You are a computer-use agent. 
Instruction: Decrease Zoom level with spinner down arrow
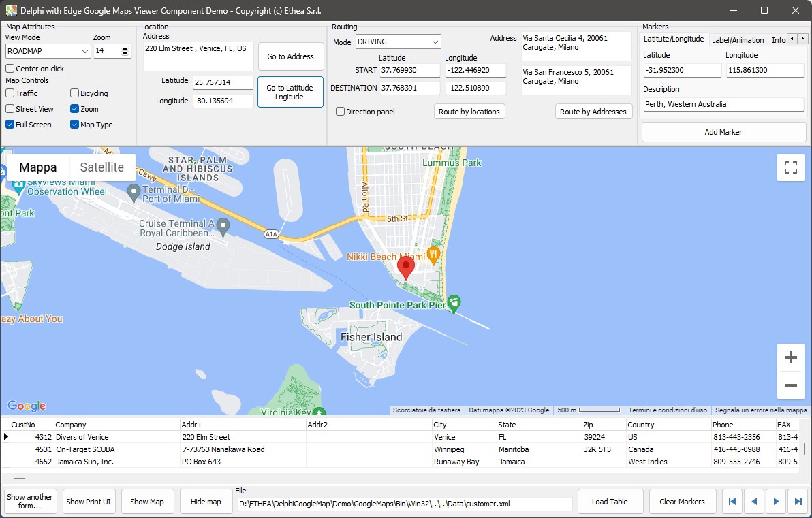(x=125, y=53)
